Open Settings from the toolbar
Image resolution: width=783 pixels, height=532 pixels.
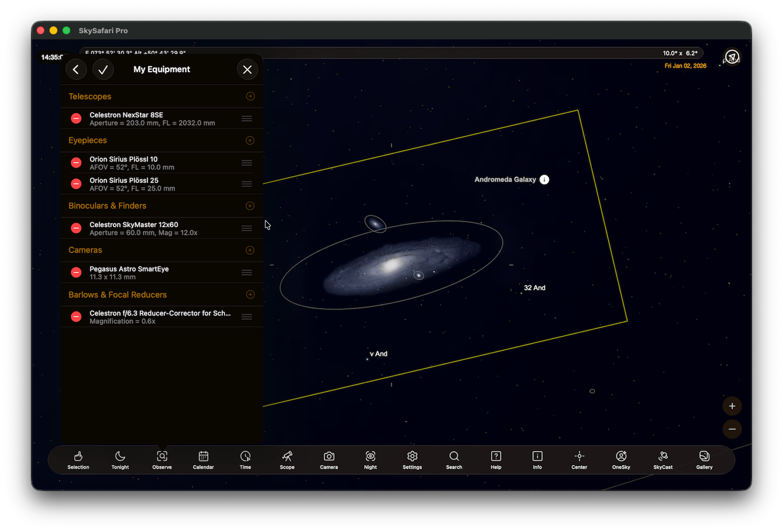click(x=412, y=460)
